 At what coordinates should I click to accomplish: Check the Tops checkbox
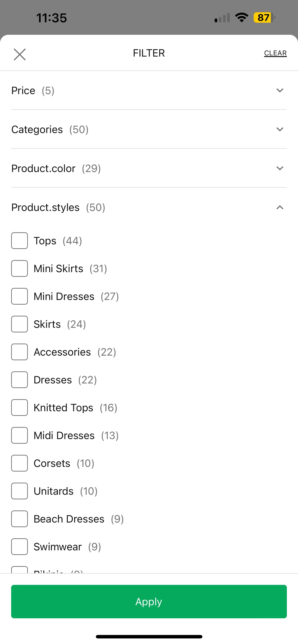coord(19,241)
